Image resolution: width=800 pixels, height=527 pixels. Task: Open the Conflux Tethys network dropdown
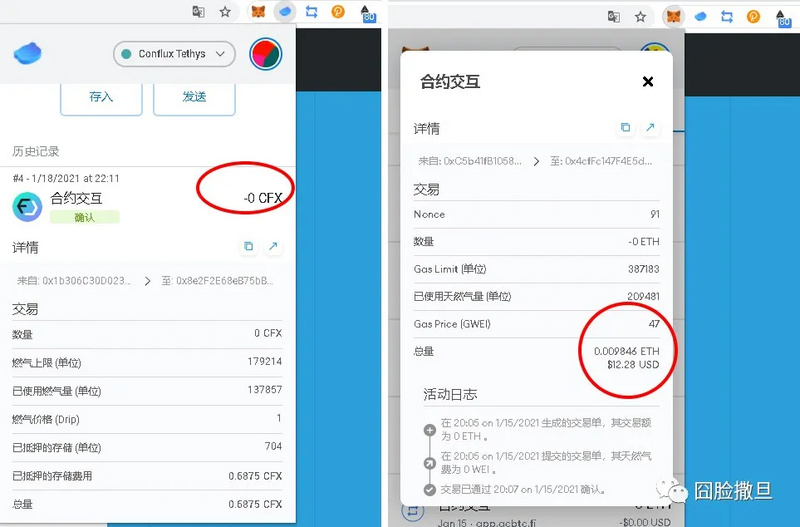point(174,54)
